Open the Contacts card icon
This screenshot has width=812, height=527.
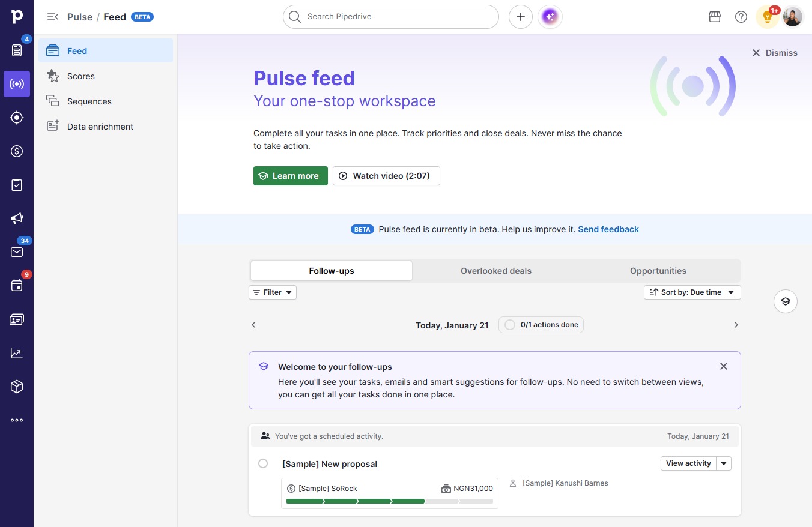(17, 319)
